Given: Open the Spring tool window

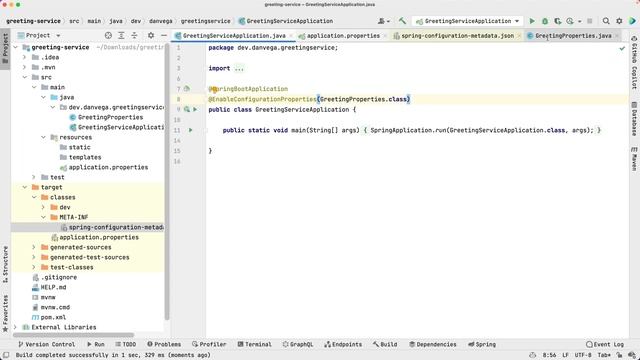Looking at the screenshot, I should pyautogui.click(x=482, y=344).
